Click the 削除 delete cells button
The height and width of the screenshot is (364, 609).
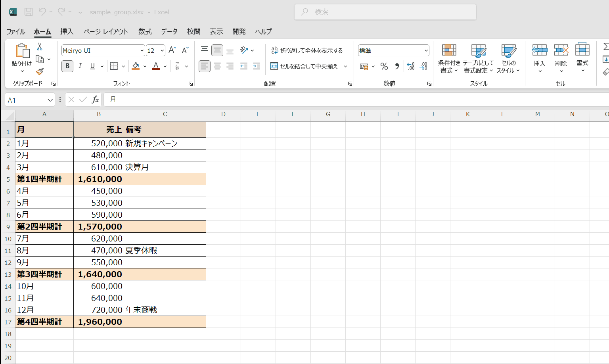561,58
